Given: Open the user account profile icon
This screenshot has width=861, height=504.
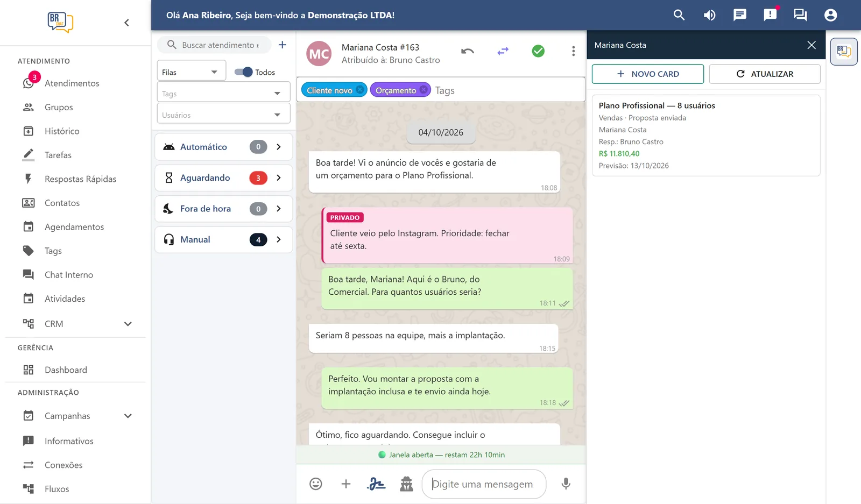Looking at the screenshot, I should (830, 15).
